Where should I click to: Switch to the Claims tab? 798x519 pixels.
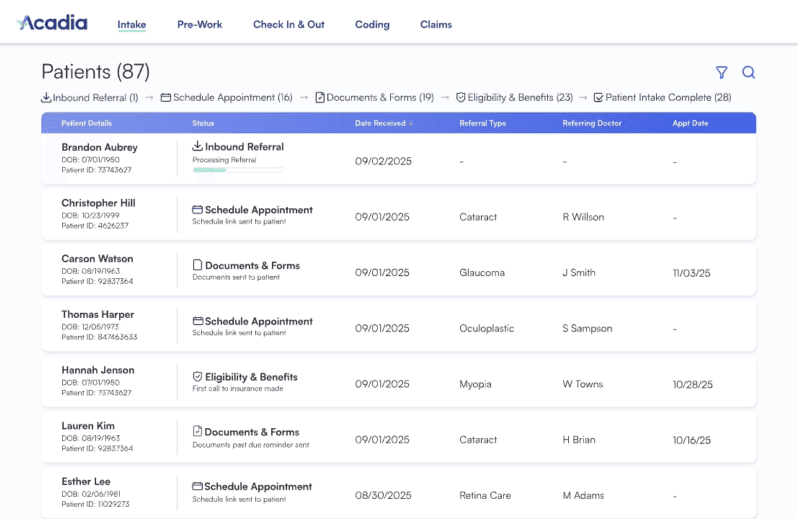pos(436,24)
